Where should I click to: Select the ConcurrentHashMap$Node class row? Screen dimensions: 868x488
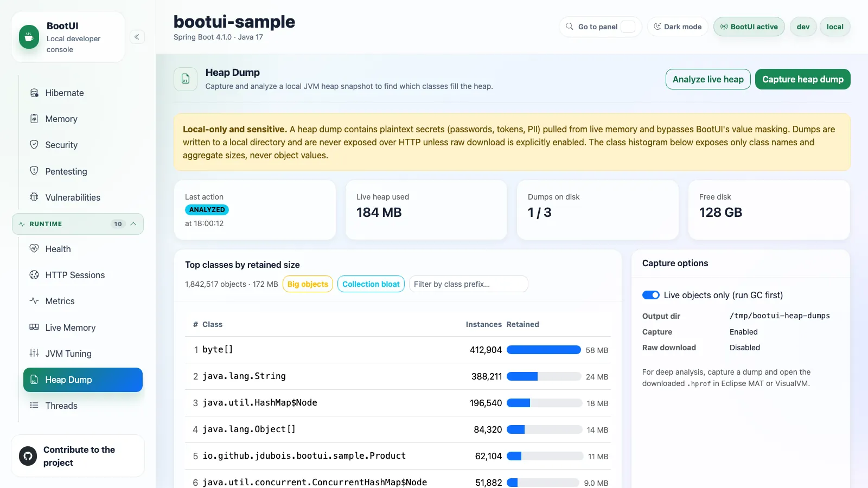point(398,480)
